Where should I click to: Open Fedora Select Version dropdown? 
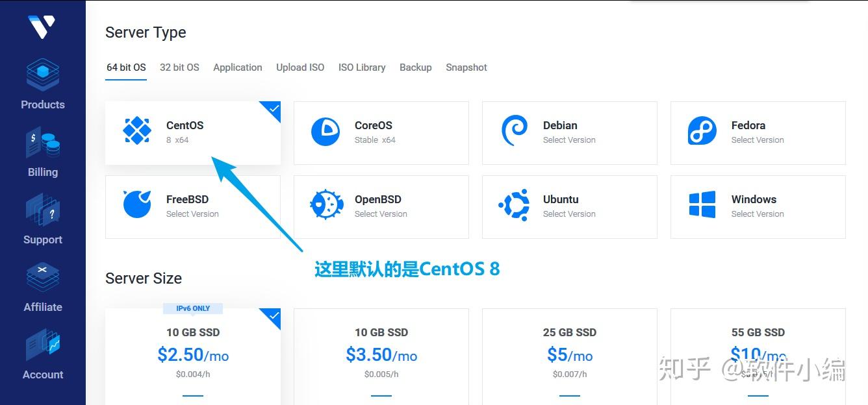(758, 140)
